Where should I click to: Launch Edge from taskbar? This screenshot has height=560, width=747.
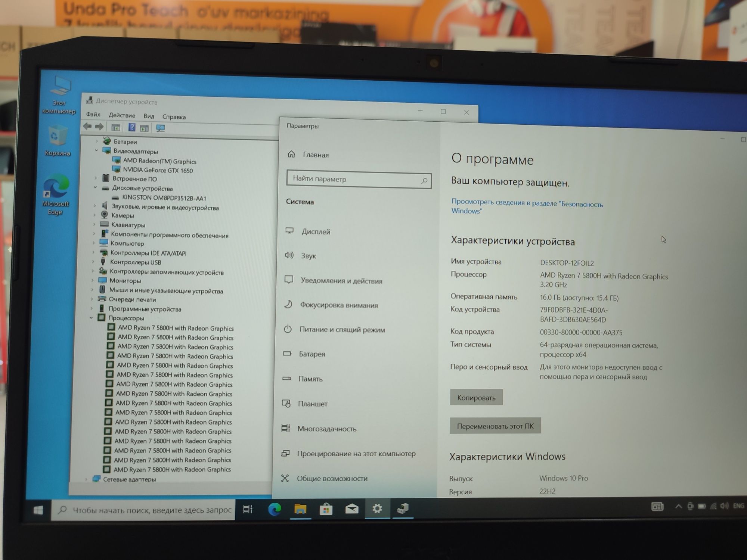pos(275,509)
